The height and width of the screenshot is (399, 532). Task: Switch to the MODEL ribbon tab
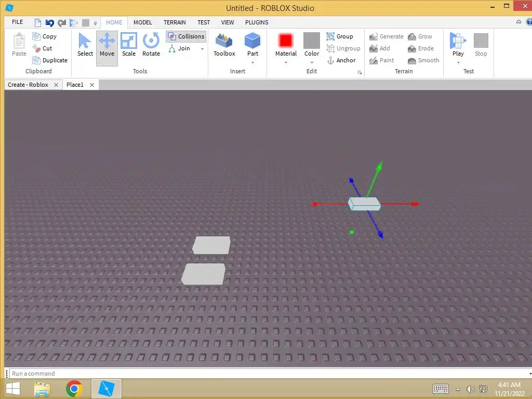coord(143,22)
